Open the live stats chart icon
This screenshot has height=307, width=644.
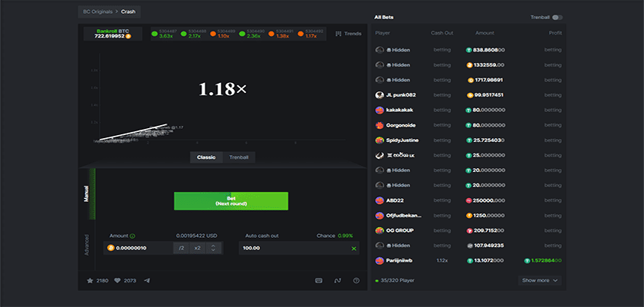click(337, 281)
